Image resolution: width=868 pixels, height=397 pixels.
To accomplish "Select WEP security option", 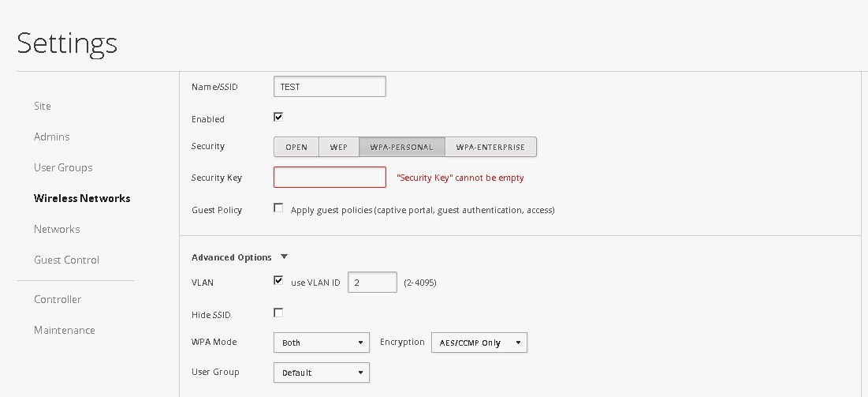I will (x=339, y=147).
